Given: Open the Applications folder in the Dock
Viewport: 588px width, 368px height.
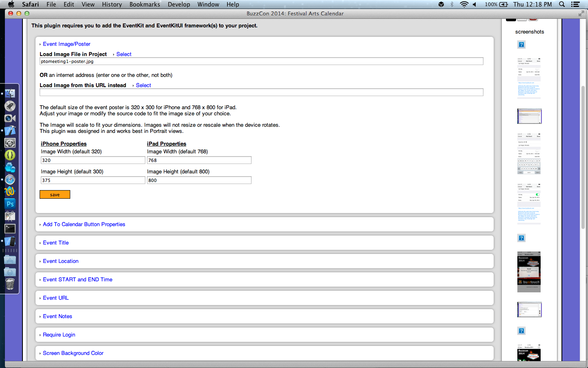Looking at the screenshot, I should coord(10,259).
